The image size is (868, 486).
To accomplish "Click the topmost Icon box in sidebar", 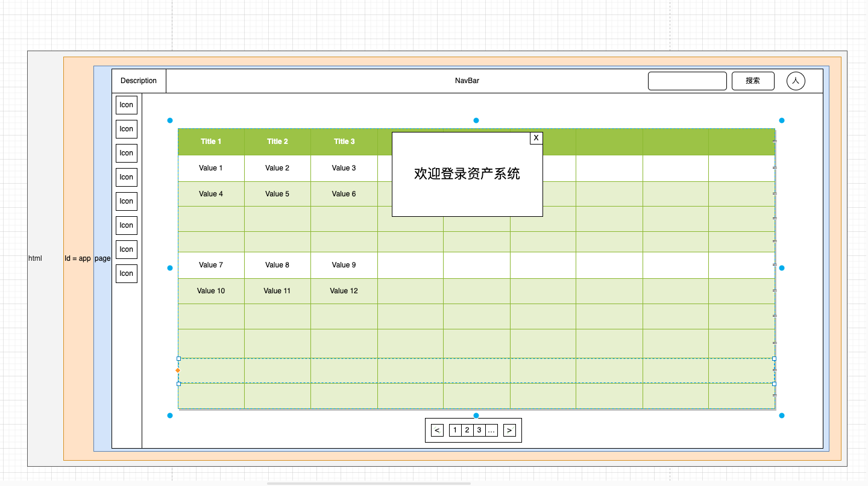I will tap(127, 105).
